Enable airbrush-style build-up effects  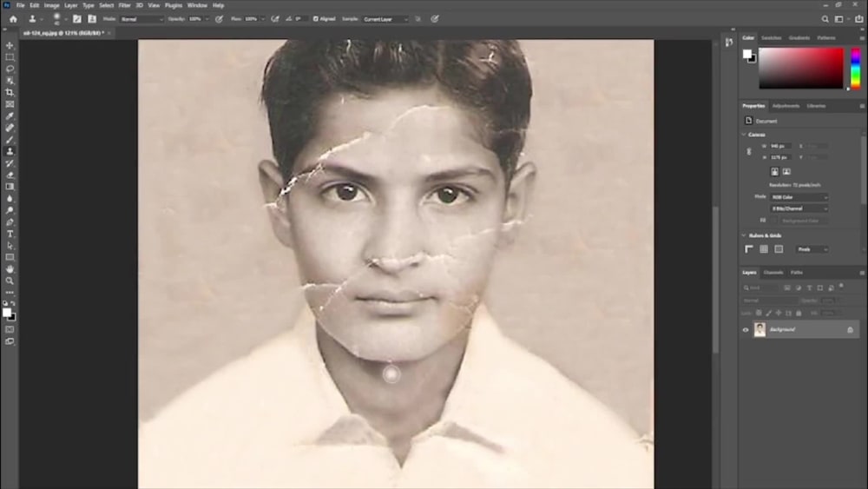pos(275,19)
